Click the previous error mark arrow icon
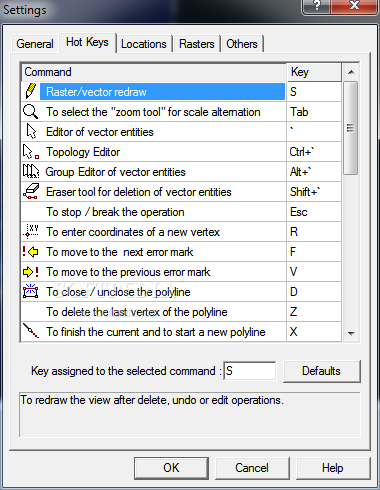 click(x=30, y=272)
